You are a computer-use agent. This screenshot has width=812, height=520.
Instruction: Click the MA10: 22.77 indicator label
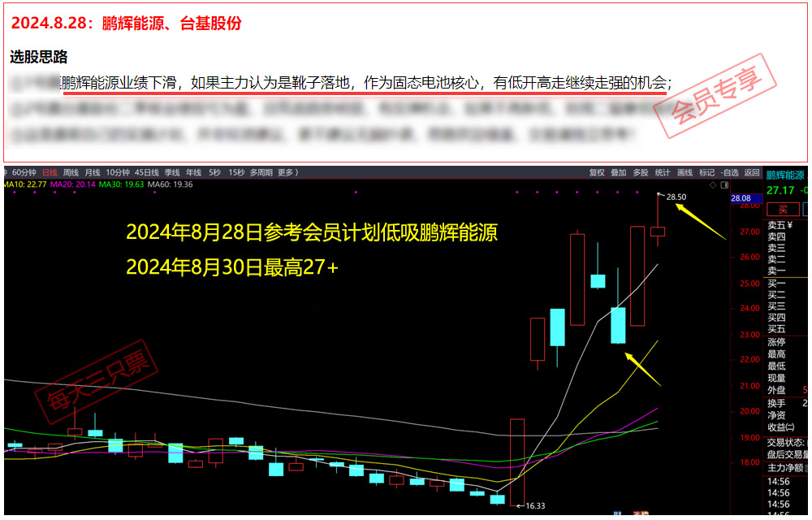pos(25,184)
